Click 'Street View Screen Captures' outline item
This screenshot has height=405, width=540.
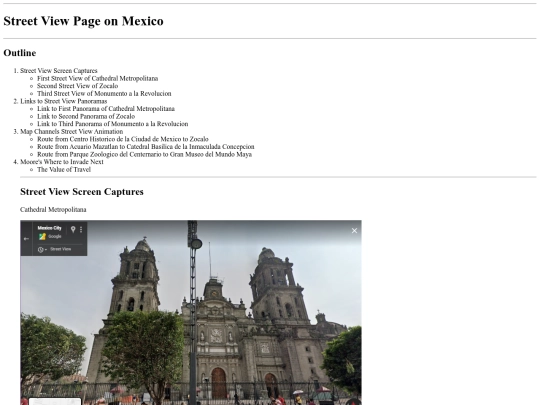point(59,71)
